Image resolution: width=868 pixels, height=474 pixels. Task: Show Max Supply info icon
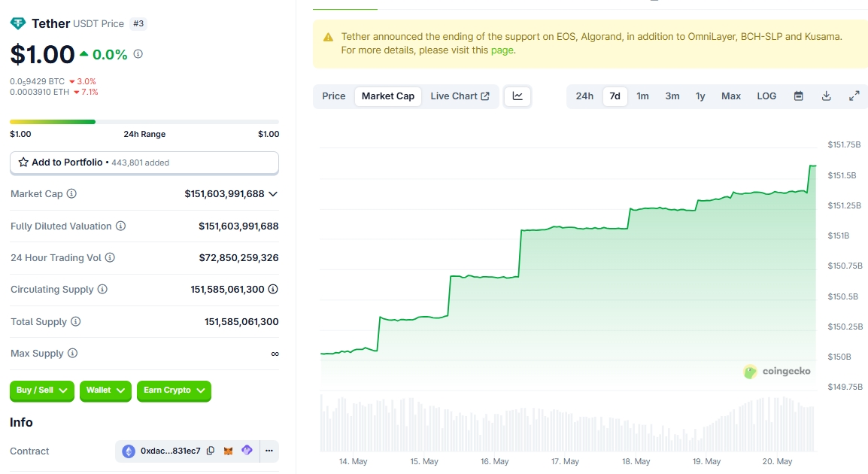pyautogui.click(x=72, y=354)
